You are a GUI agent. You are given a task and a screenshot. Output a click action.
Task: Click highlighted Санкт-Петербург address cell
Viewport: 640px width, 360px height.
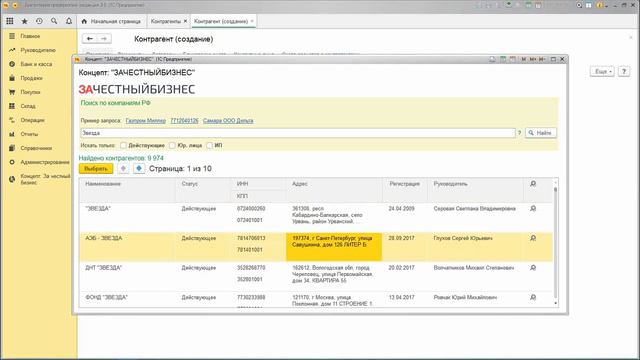334,247
